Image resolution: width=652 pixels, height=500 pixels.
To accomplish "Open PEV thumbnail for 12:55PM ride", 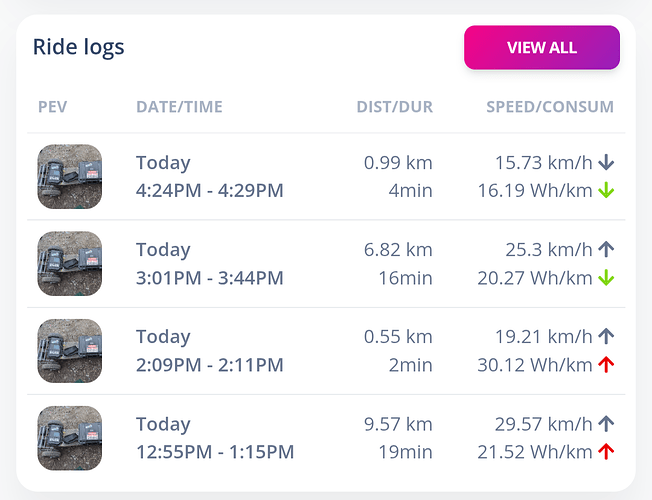I will [70, 438].
